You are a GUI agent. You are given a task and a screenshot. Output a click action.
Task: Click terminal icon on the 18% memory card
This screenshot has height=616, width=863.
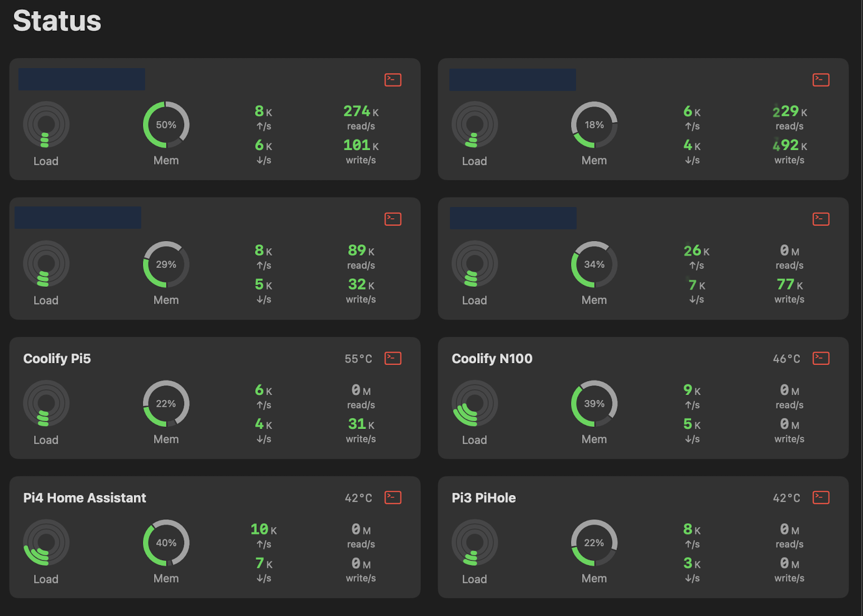pyautogui.click(x=821, y=80)
